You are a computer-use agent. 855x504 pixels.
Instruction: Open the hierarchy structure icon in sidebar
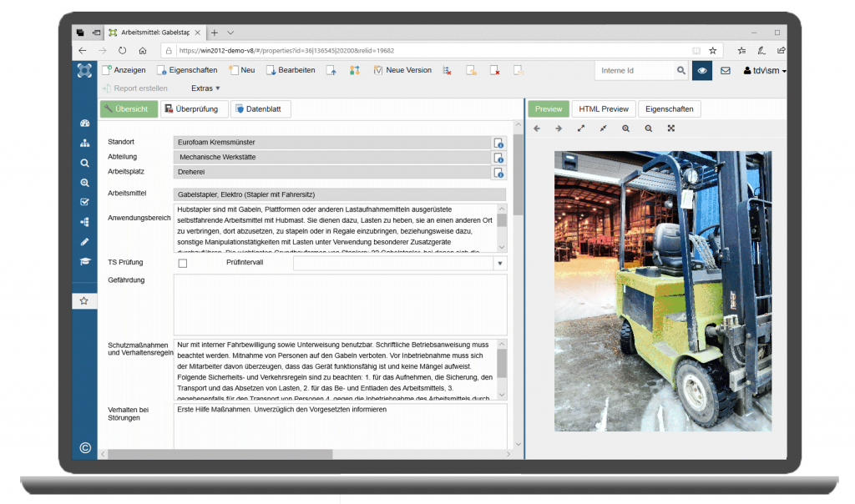coord(84,144)
